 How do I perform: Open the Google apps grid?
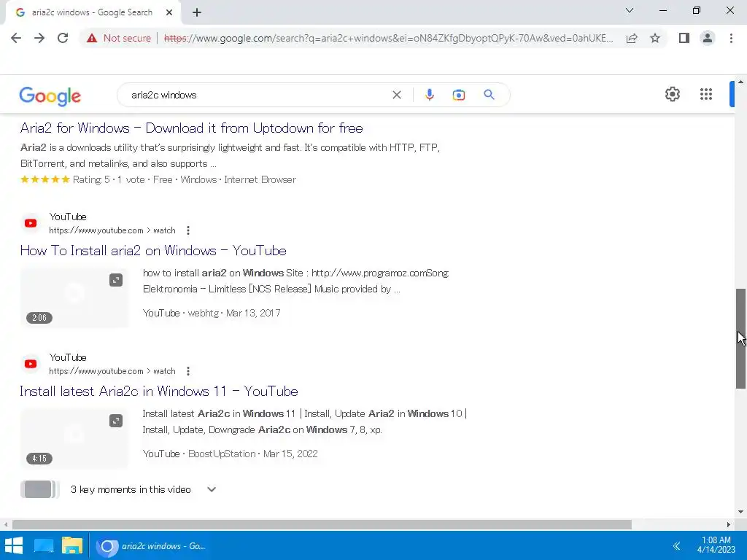tap(706, 94)
